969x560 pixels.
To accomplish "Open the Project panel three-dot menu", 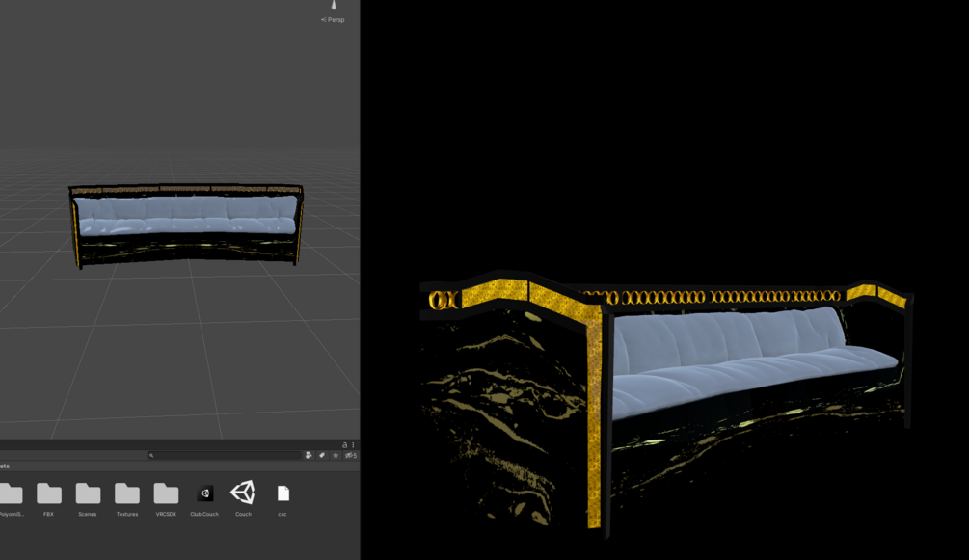I will 353,445.
